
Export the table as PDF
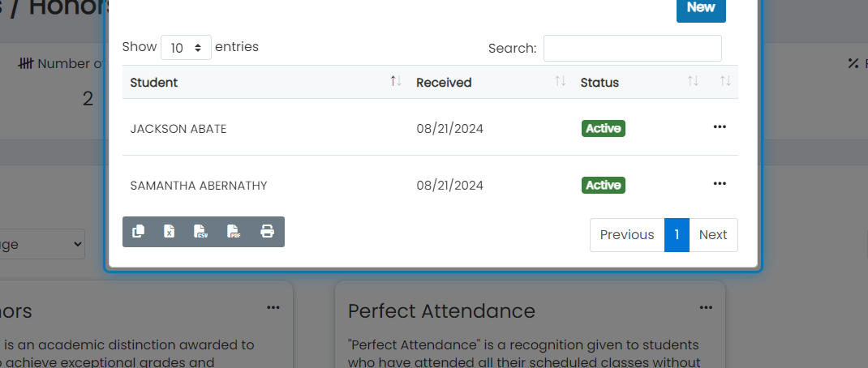pyautogui.click(x=234, y=231)
